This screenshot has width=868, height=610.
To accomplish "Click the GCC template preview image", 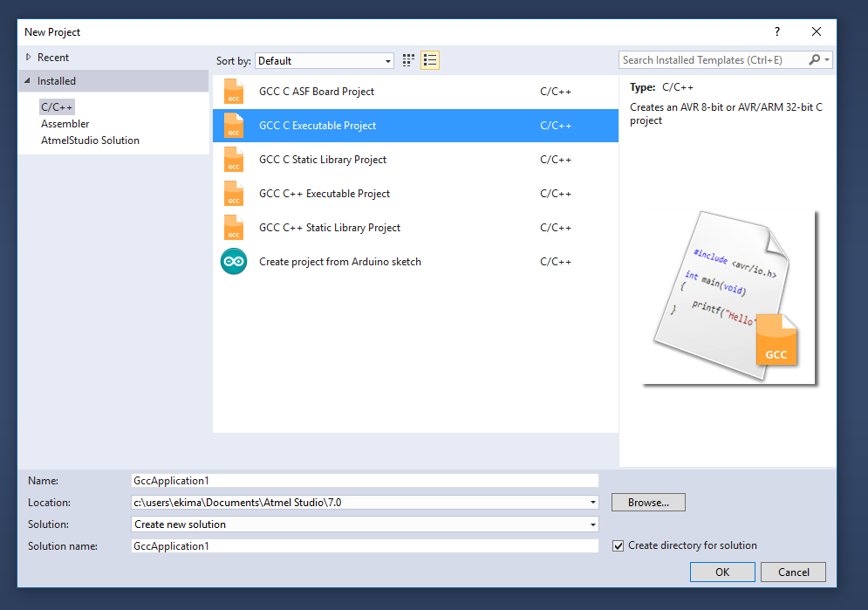I will (729, 298).
